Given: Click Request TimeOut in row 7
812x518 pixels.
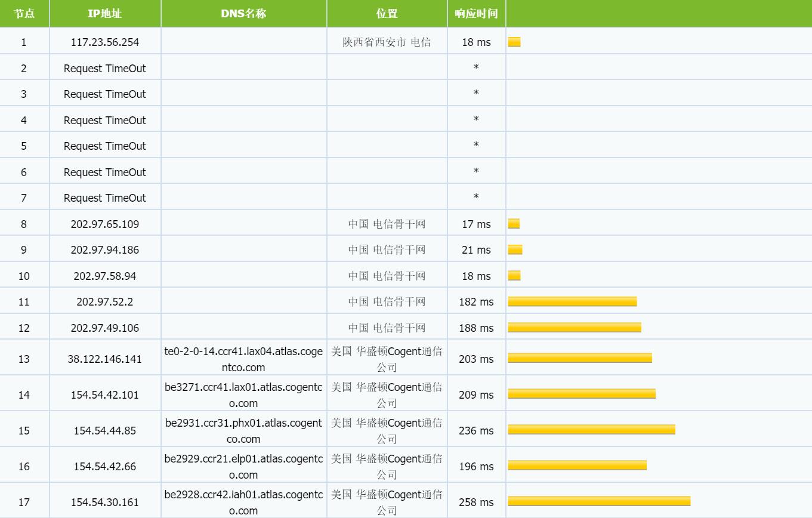Looking at the screenshot, I should [105, 198].
